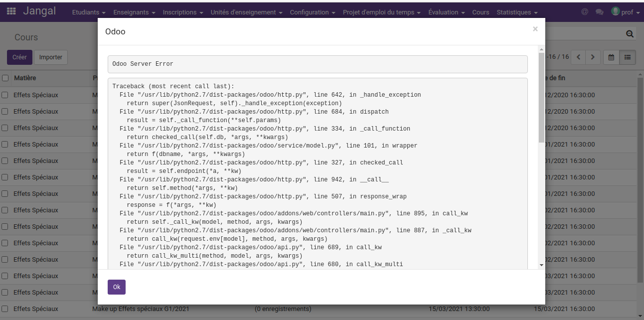Check the first Effets Spéciaux row checkbox
The height and width of the screenshot is (320, 644).
point(5,95)
